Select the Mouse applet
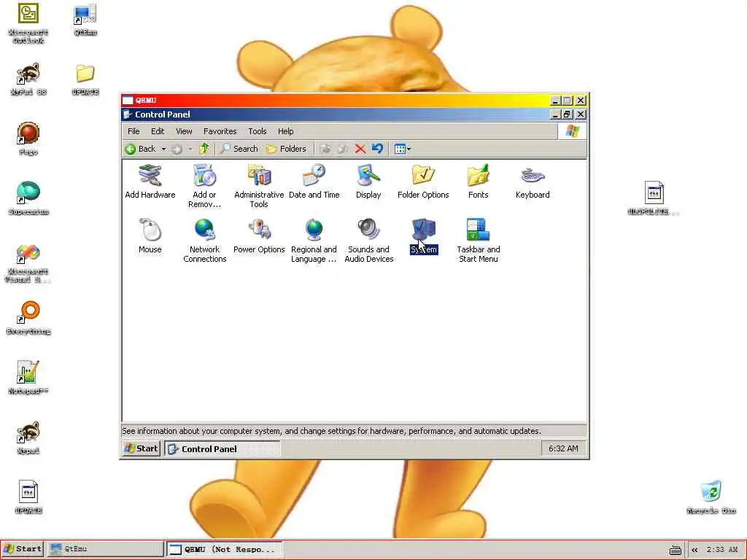 pyautogui.click(x=150, y=236)
